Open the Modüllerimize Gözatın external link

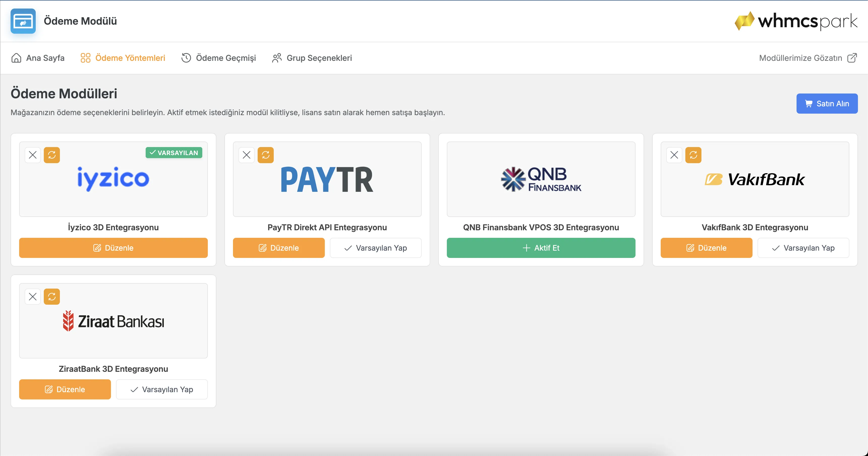pyautogui.click(x=808, y=58)
